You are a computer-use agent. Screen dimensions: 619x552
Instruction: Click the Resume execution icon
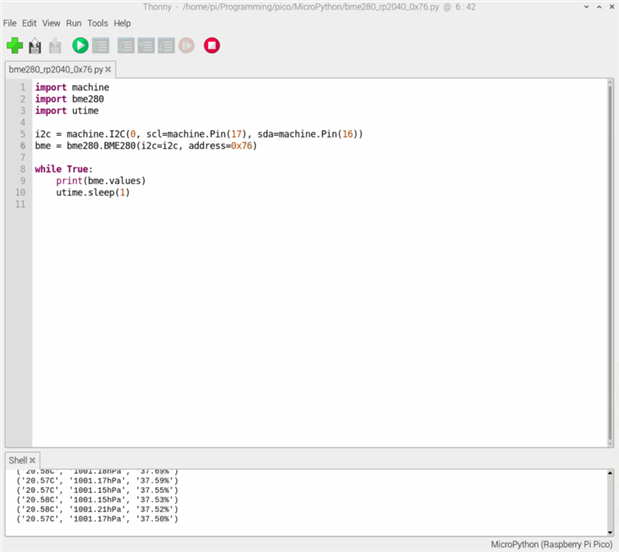pyautogui.click(x=186, y=45)
